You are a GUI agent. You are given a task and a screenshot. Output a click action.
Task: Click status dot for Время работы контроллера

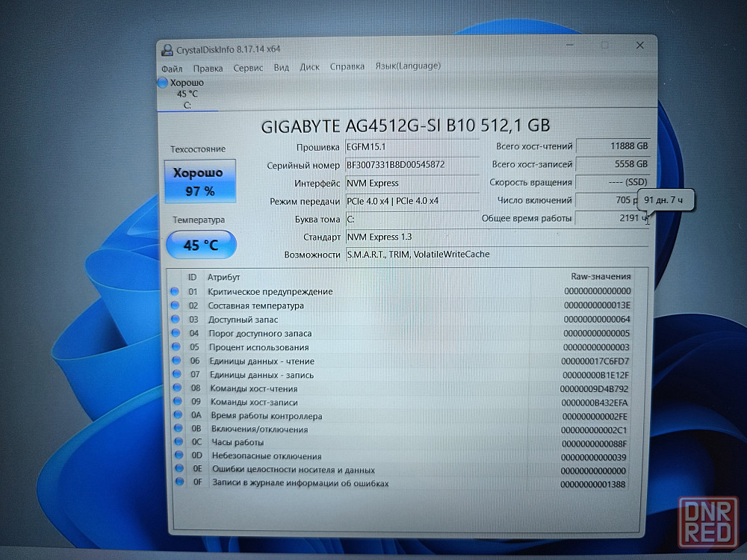[178, 414]
